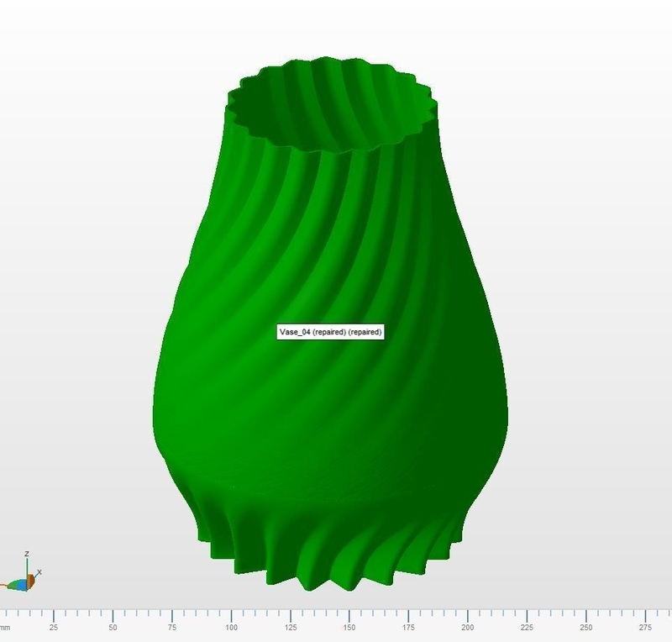Click the orange cube face of the navigation gizmo
This screenshot has height=642, width=672.
[x=31, y=581]
